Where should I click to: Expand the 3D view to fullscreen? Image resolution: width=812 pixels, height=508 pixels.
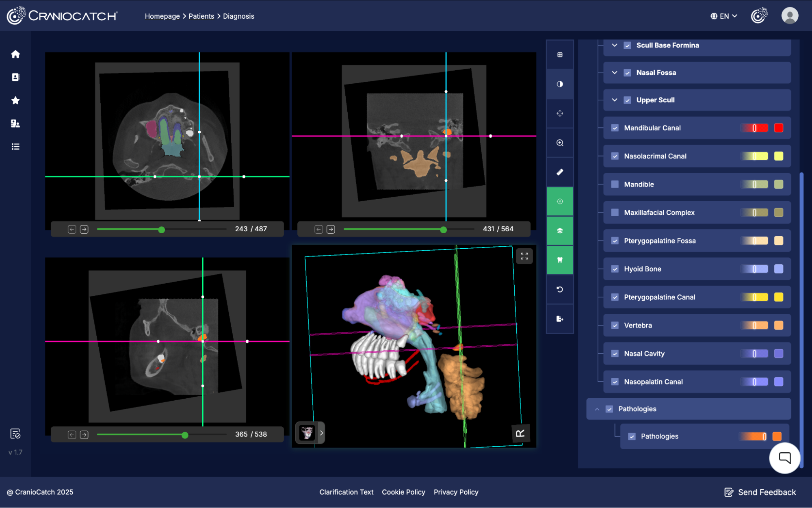pyautogui.click(x=524, y=256)
